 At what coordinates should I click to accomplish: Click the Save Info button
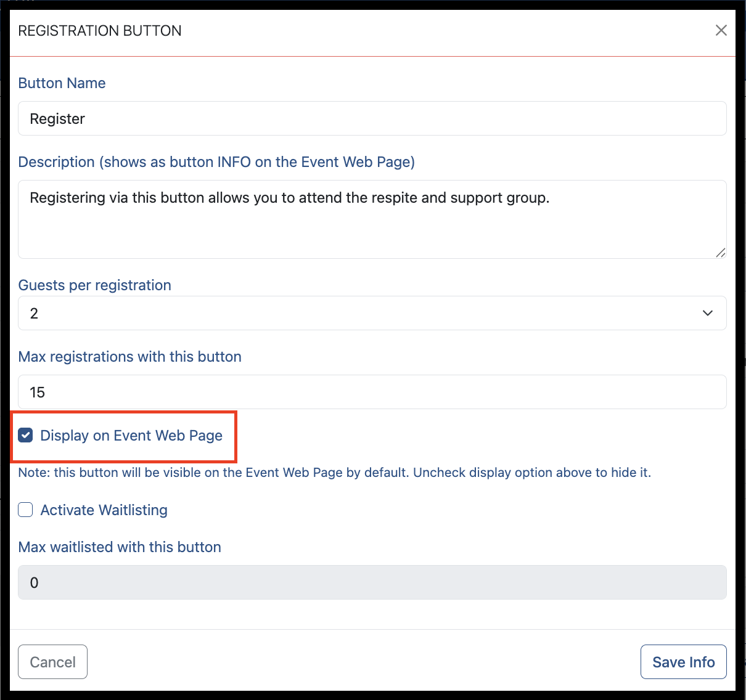pos(684,662)
